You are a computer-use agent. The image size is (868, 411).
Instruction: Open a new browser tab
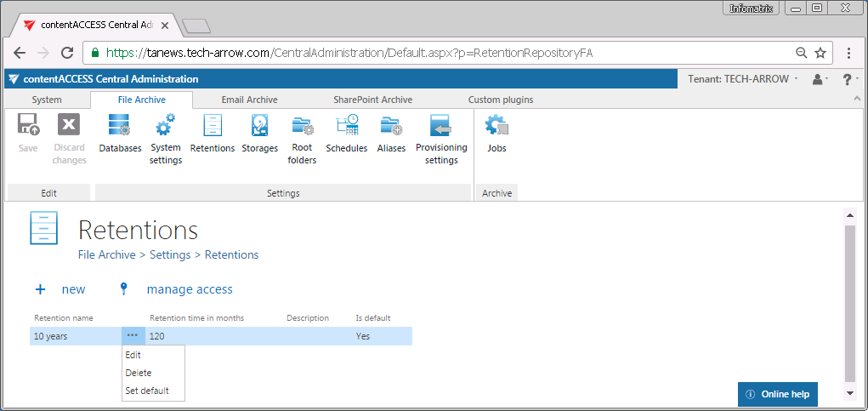196,26
